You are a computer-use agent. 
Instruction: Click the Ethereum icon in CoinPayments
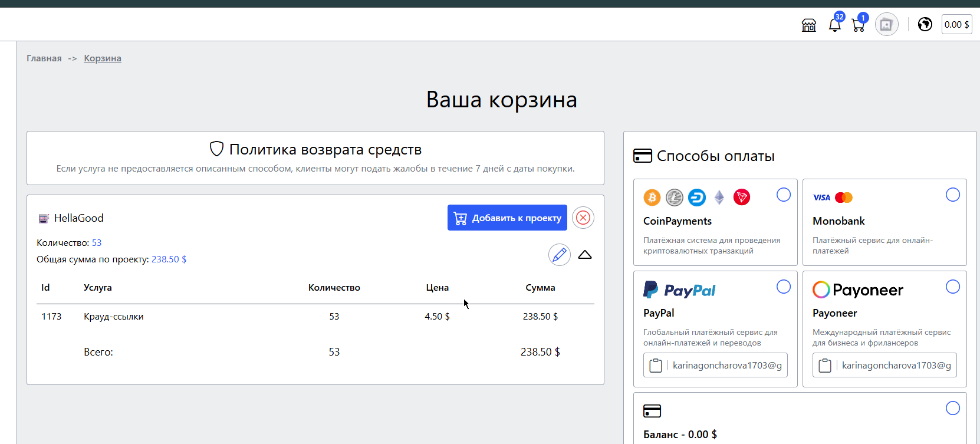719,198
